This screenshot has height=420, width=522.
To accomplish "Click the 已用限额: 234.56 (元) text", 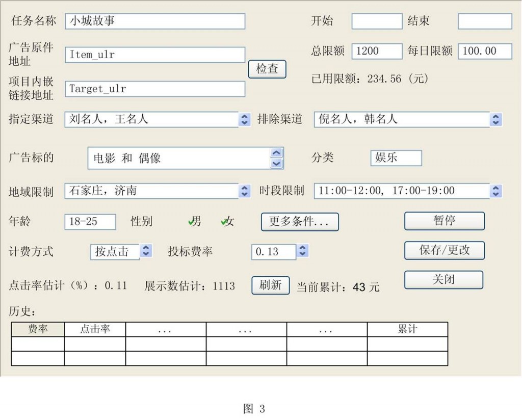I will (370, 79).
